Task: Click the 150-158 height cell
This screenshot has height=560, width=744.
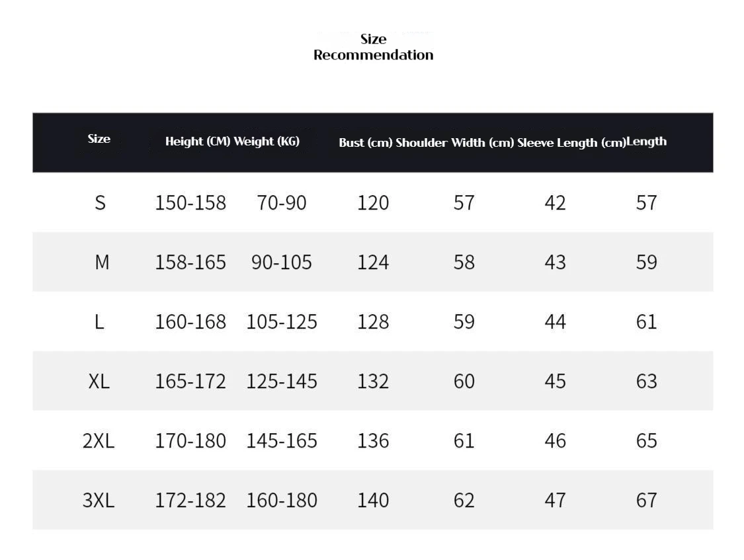Action: point(190,202)
